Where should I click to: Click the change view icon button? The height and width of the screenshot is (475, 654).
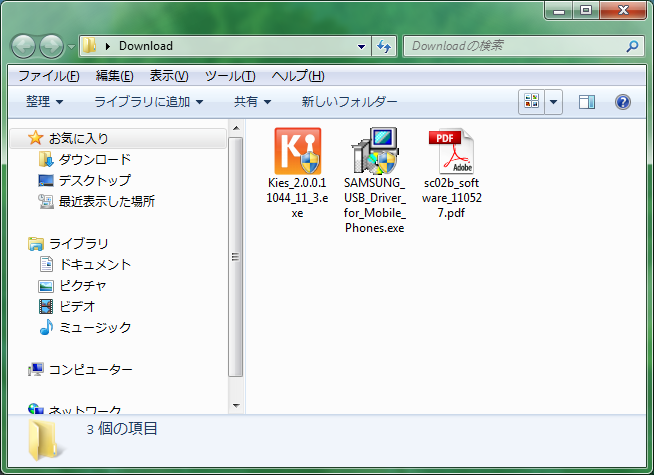pos(531,102)
